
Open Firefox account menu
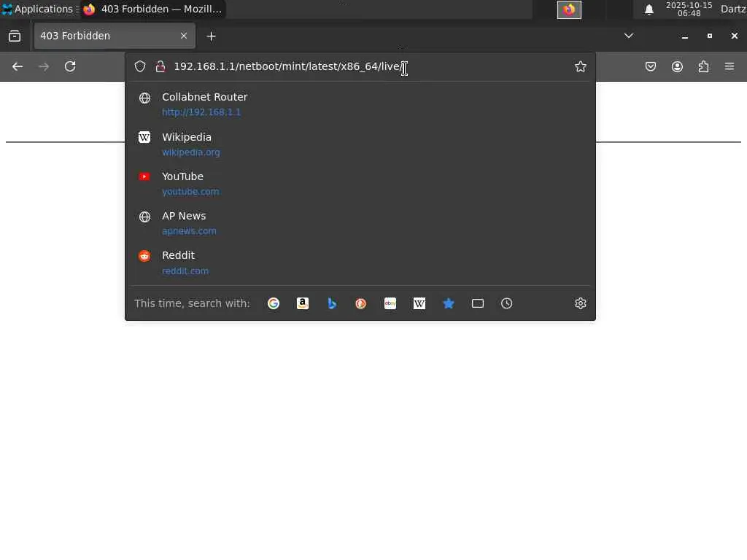[x=677, y=66]
